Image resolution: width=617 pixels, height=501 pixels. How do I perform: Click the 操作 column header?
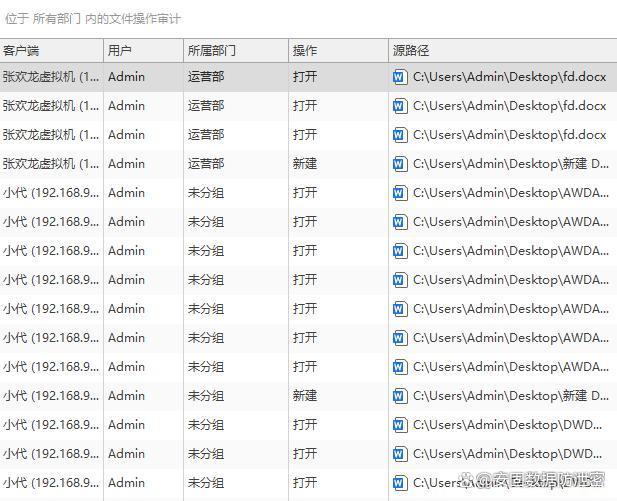(x=338, y=50)
